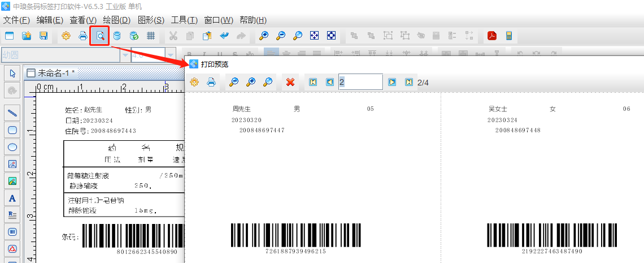
Task: Choose the ellipse drawing tool
Action: click(12, 147)
